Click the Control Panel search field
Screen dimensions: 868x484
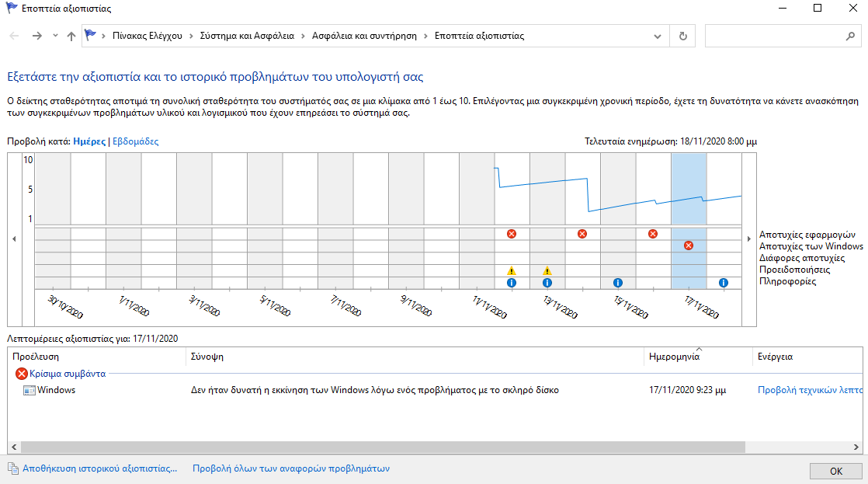[773, 36]
